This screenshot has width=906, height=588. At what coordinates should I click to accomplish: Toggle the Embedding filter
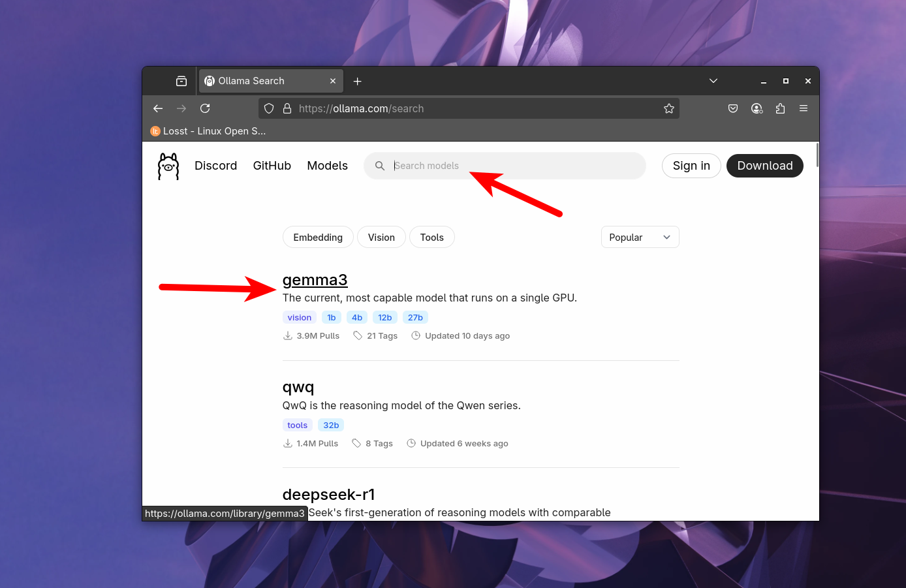(x=318, y=238)
